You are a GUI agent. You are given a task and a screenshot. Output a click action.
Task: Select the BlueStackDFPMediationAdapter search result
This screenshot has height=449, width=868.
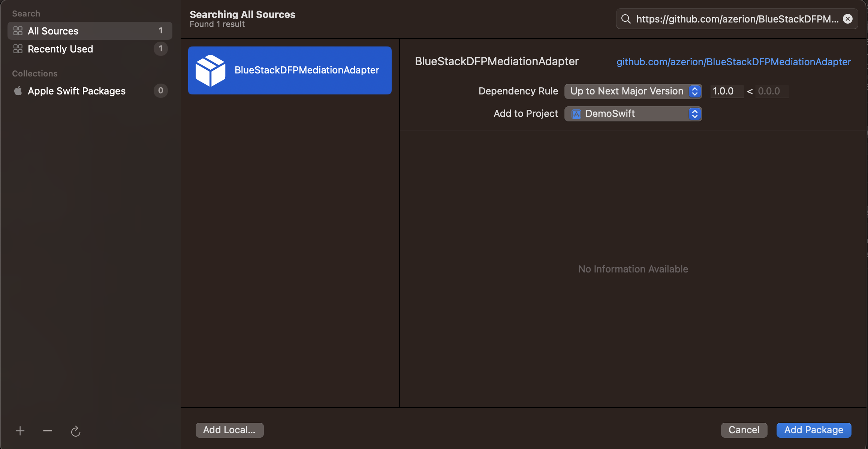(290, 70)
